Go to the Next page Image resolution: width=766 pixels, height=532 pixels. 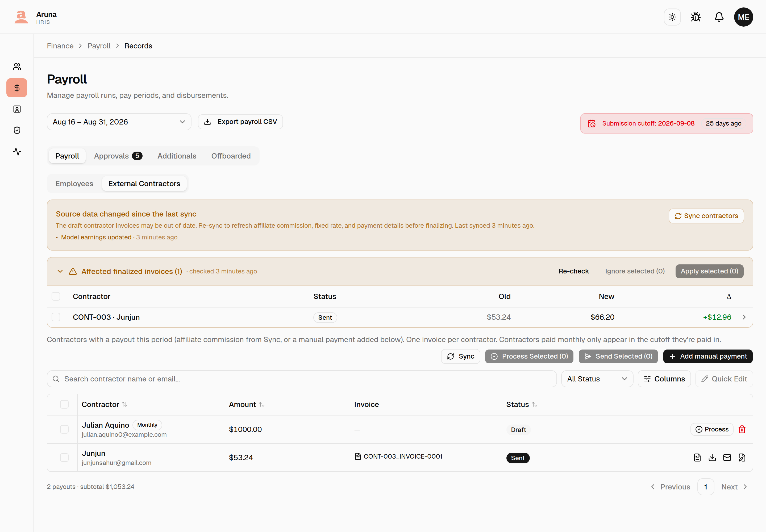734,487
